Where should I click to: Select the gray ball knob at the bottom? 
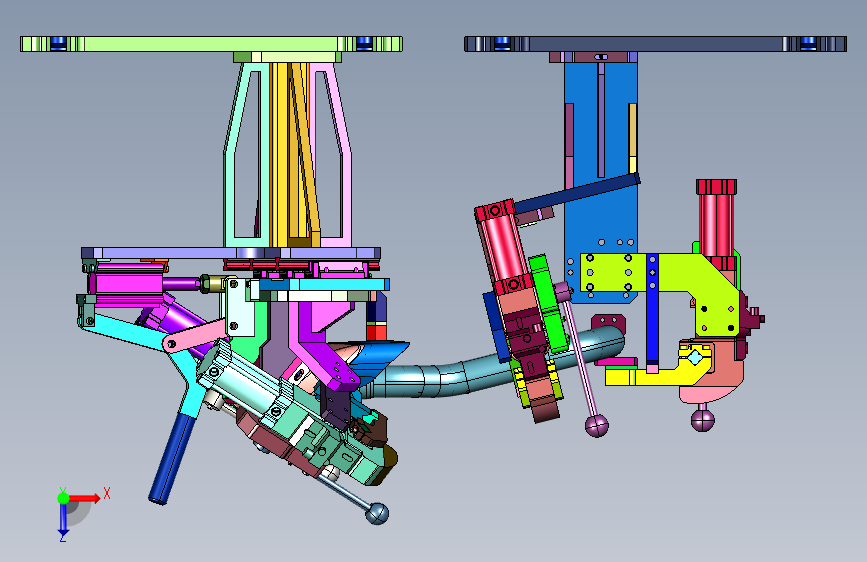pos(377,513)
